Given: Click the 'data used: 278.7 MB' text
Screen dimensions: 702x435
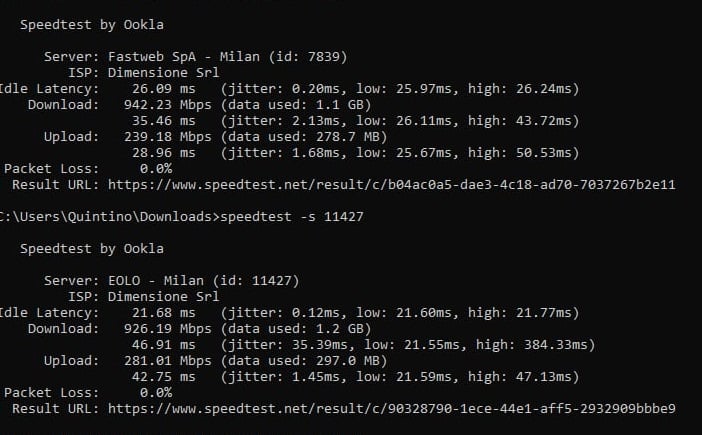Looking at the screenshot, I should point(304,136).
